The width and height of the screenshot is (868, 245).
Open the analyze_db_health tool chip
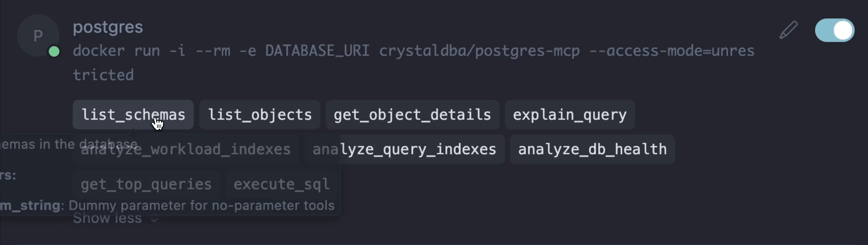(592, 150)
